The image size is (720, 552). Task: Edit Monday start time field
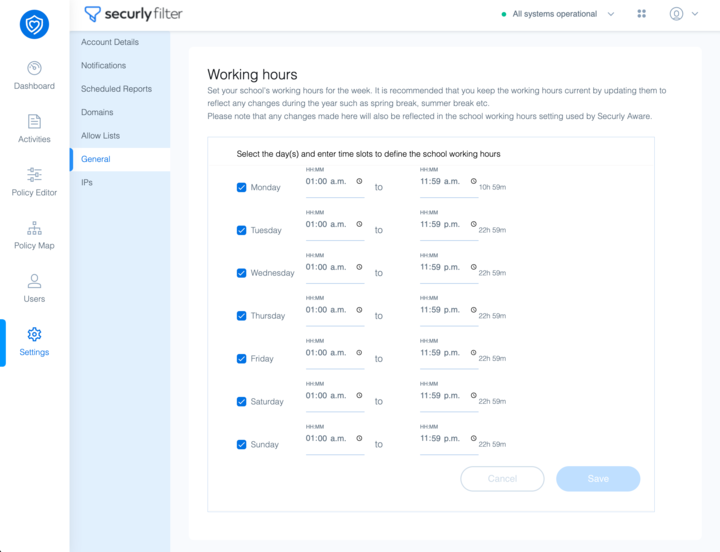335,182
